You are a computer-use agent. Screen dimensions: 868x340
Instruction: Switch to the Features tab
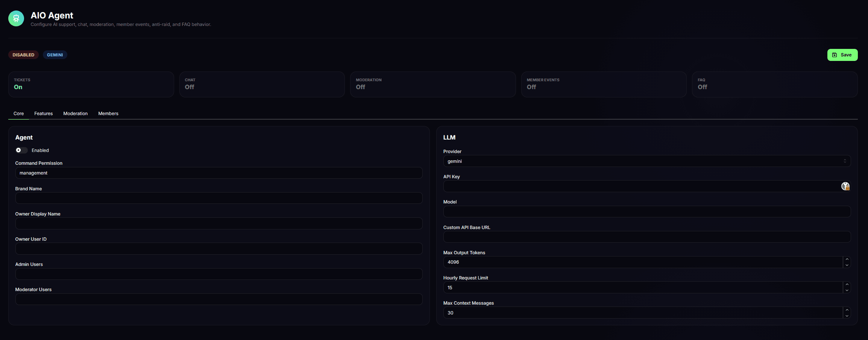pos(43,114)
